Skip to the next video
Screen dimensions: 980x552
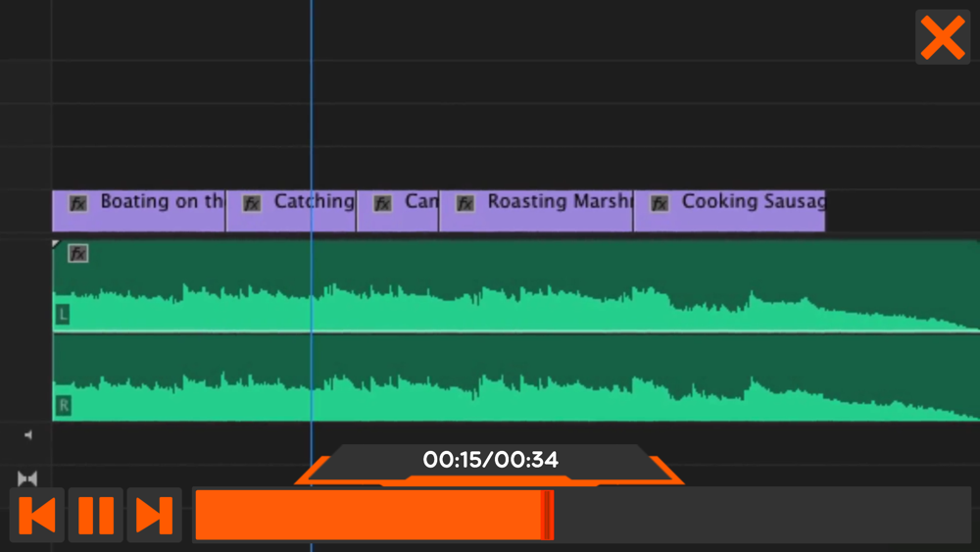pos(155,515)
